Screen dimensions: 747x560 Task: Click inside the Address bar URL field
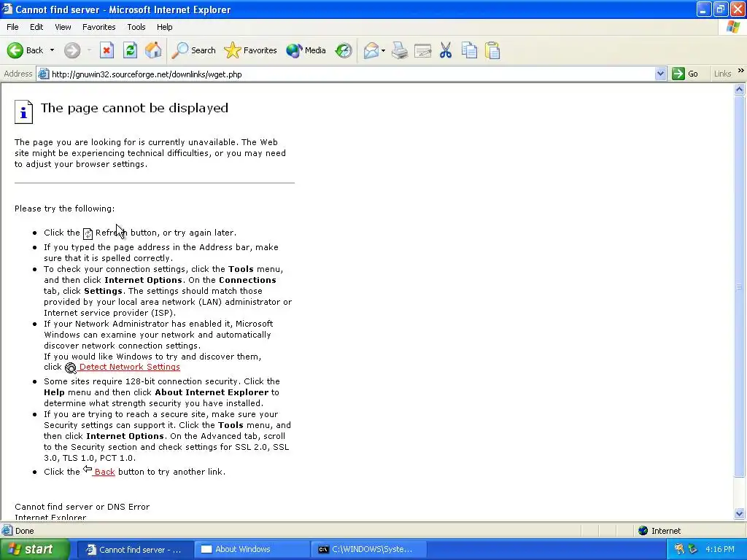coord(352,74)
